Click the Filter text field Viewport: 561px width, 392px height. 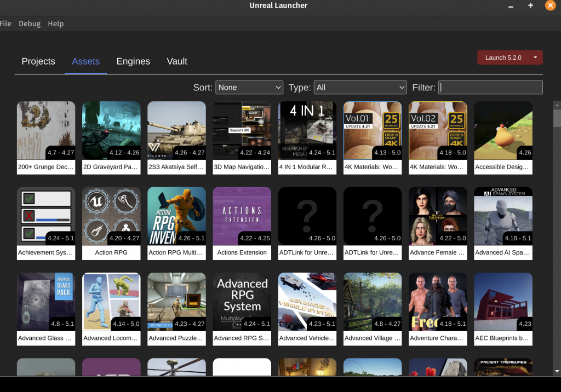click(x=490, y=87)
